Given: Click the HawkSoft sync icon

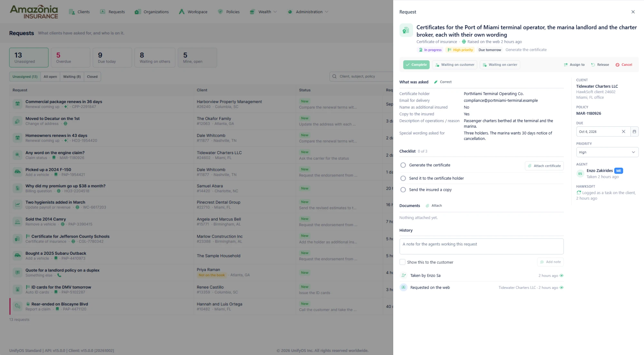Looking at the screenshot, I should coord(579,192).
